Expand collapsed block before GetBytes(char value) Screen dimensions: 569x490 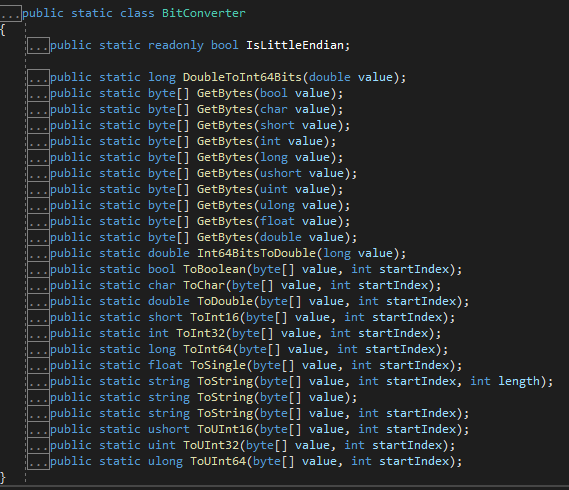(38, 109)
